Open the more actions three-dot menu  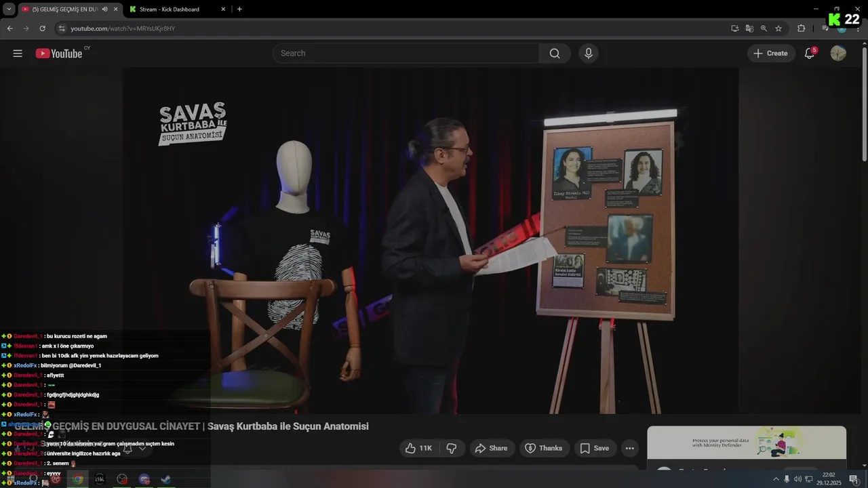tap(629, 448)
